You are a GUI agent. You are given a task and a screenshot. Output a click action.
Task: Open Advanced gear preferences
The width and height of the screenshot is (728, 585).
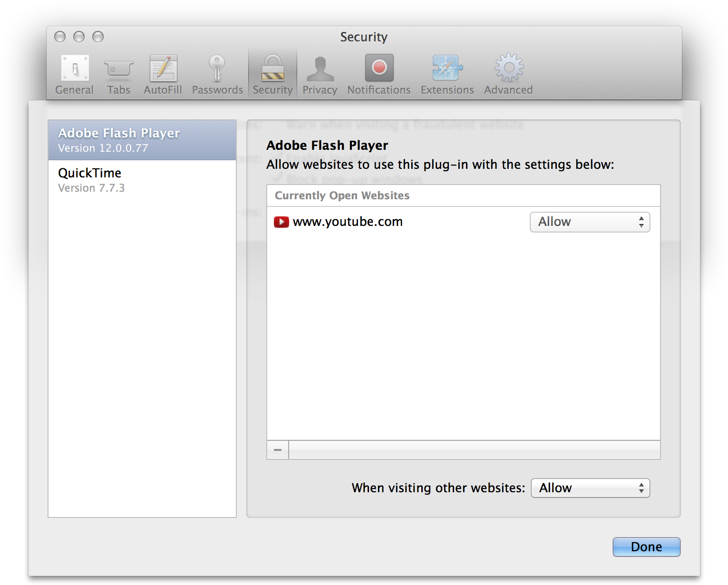[508, 75]
